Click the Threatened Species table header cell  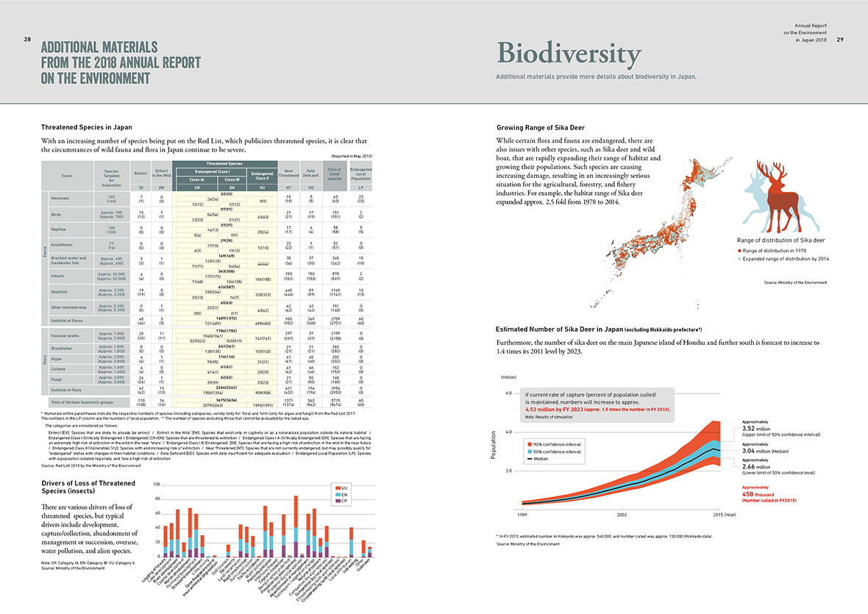coord(224,164)
